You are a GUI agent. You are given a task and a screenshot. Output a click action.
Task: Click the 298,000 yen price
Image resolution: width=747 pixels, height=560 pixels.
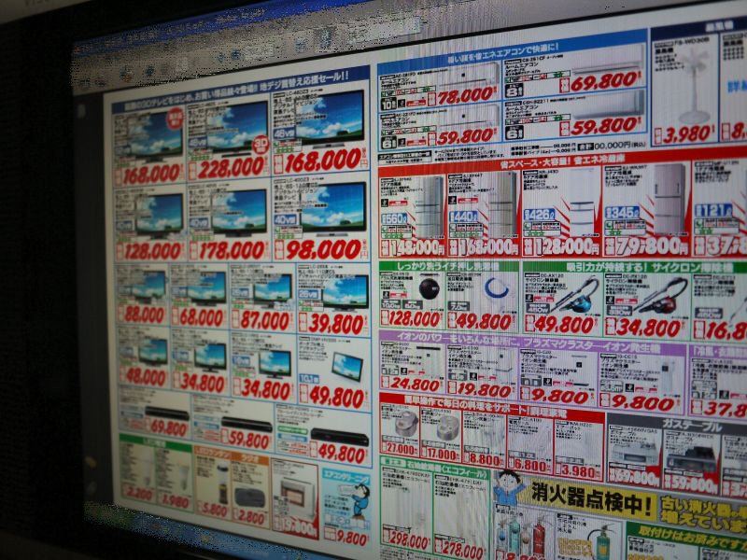point(408,540)
